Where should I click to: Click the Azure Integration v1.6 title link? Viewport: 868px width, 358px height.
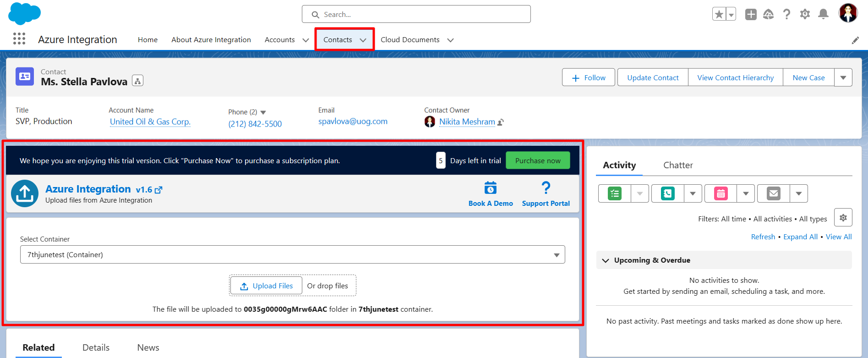(104, 189)
